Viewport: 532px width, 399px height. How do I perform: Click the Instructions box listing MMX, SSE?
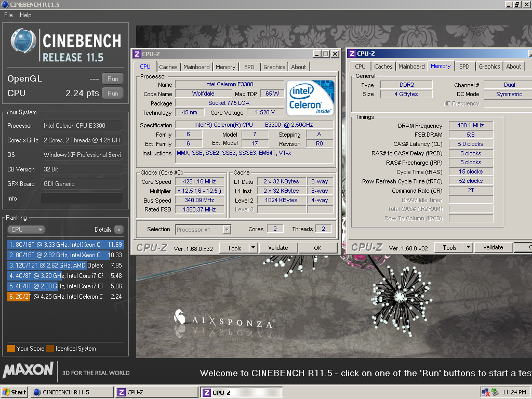pyautogui.click(x=254, y=156)
